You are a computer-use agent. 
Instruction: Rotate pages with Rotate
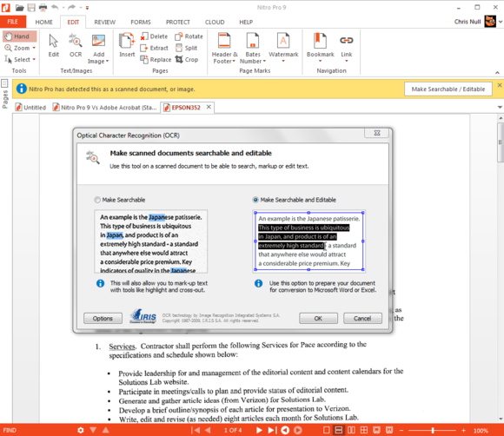click(x=189, y=36)
